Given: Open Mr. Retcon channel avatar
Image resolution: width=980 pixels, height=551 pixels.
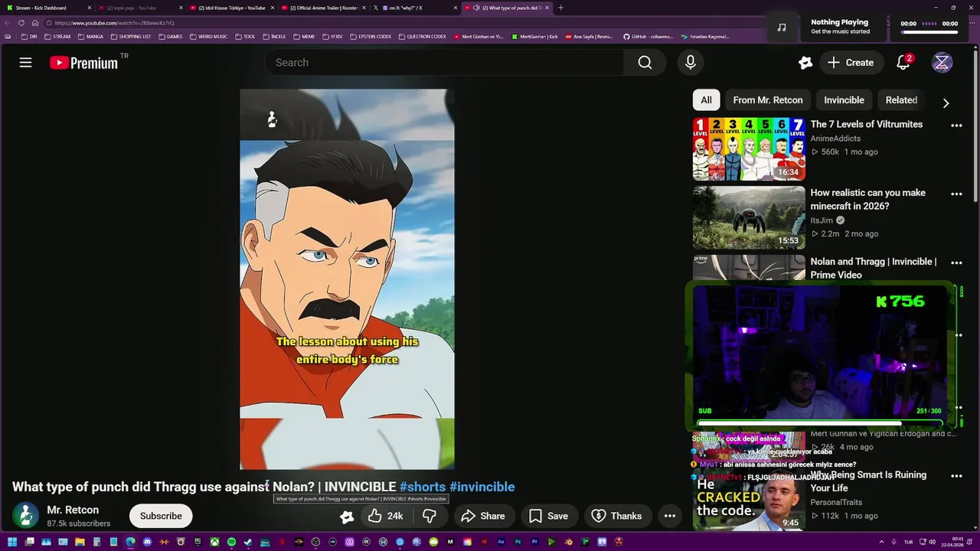Looking at the screenshot, I should [25, 516].
